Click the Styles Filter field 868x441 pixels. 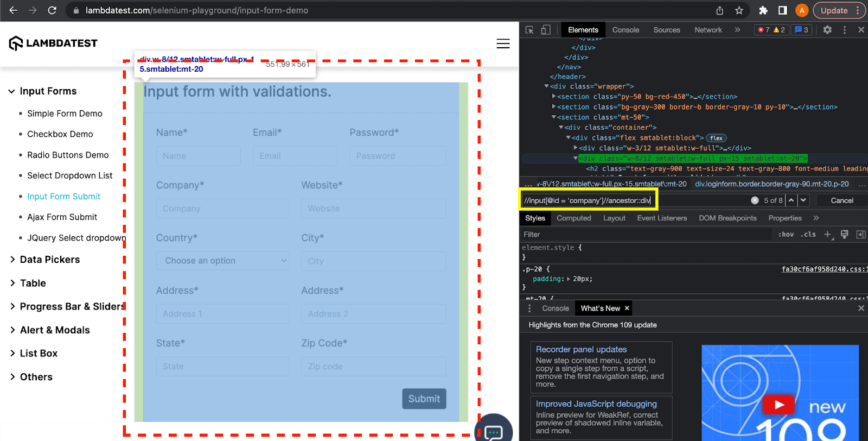tap(646, 234)
